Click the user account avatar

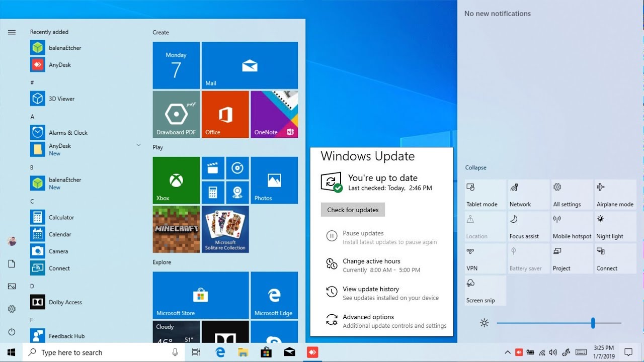[12, 241]
